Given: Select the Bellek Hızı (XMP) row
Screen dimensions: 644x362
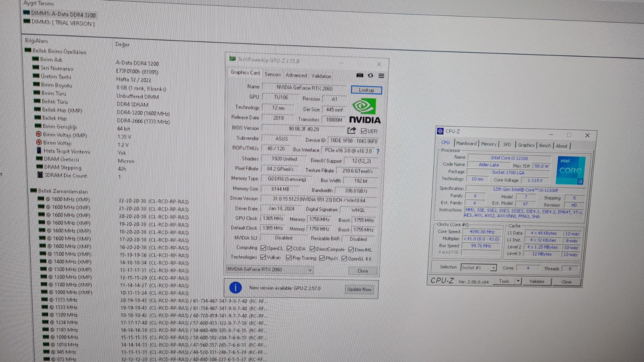Looking at the screenshot, I should tap(102, 111).
